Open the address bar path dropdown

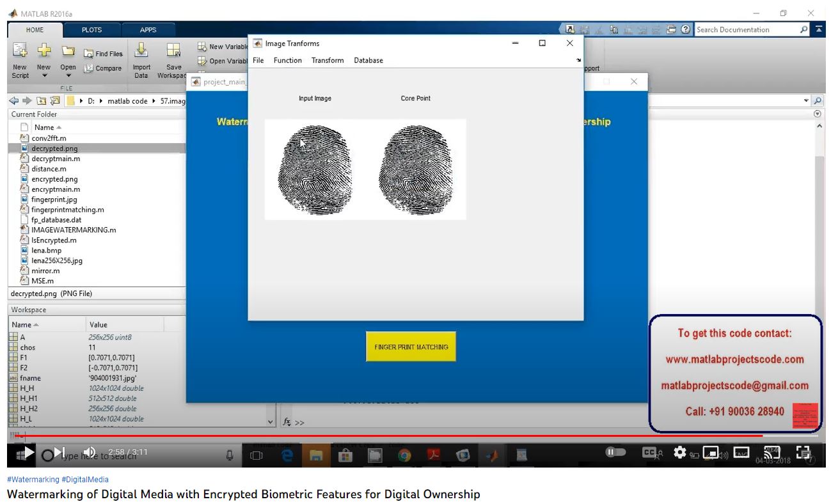[x=806, y=100]
